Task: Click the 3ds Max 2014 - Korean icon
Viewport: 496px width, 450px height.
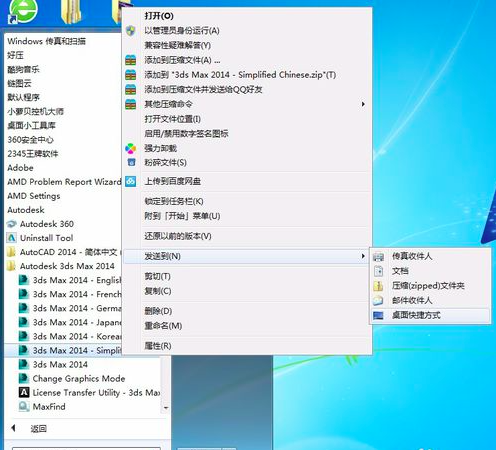Action: click(23, 336)
